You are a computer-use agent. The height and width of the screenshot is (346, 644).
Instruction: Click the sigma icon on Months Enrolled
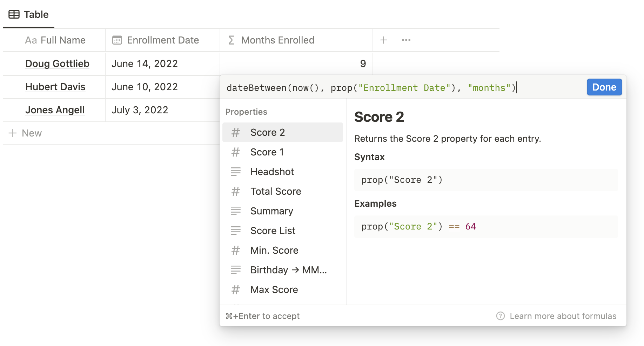pyautogui.click(x=231, y=40)
